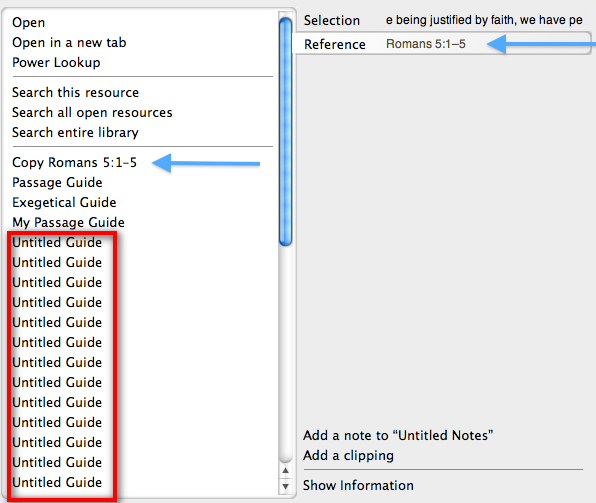Screen dimensions: 596x503
Task: Click the scrollbar up arrow
Action: tap(285, 471)
